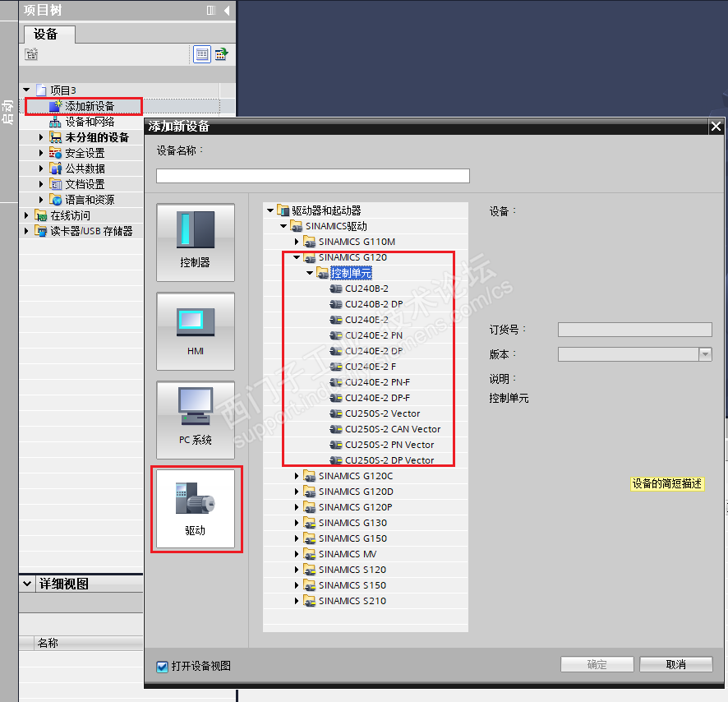This screenshot has height=702, width=728.
Task: Expand SINAMICS G110M folder
Action: (297, 242)
